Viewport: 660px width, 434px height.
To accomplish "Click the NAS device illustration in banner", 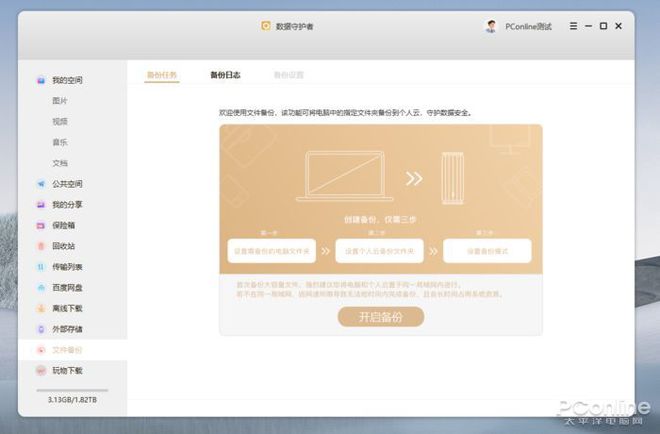I will point(452,178).
